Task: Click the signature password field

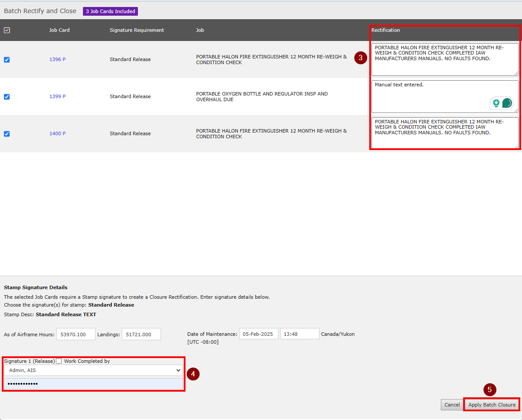Action: point(93,384)
